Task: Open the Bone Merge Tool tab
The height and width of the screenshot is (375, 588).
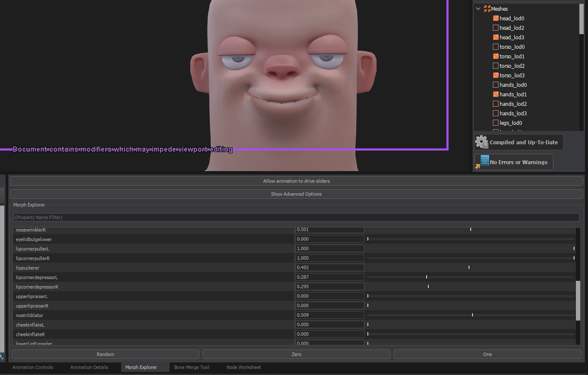Action: click(x=192, y=367)
